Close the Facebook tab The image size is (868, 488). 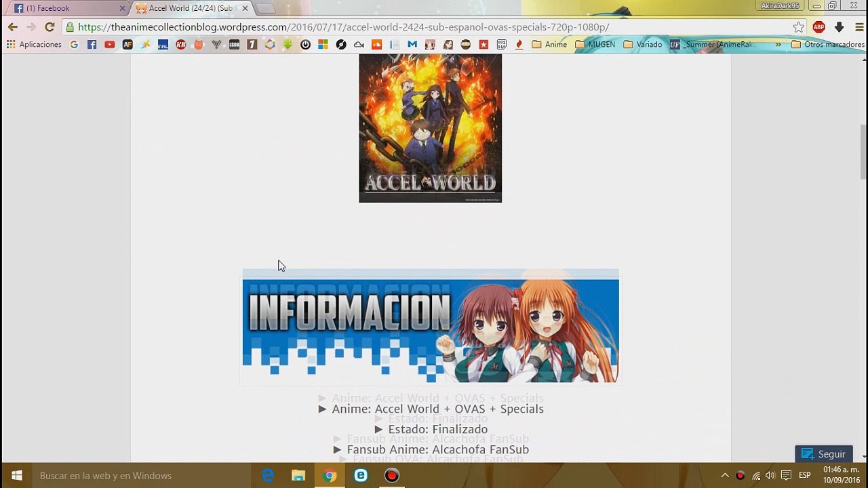tap(122, 8)
